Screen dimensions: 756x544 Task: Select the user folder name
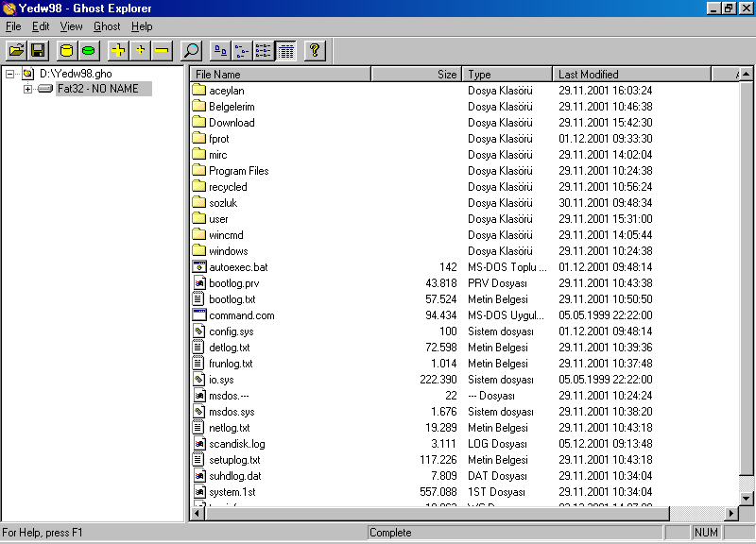coord(218,219)
